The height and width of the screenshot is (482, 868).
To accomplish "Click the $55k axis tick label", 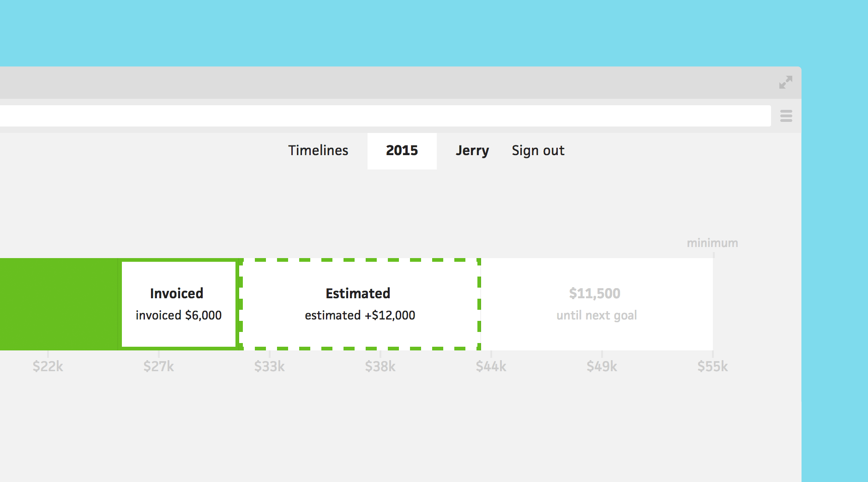I will click(x=712, y=367).
